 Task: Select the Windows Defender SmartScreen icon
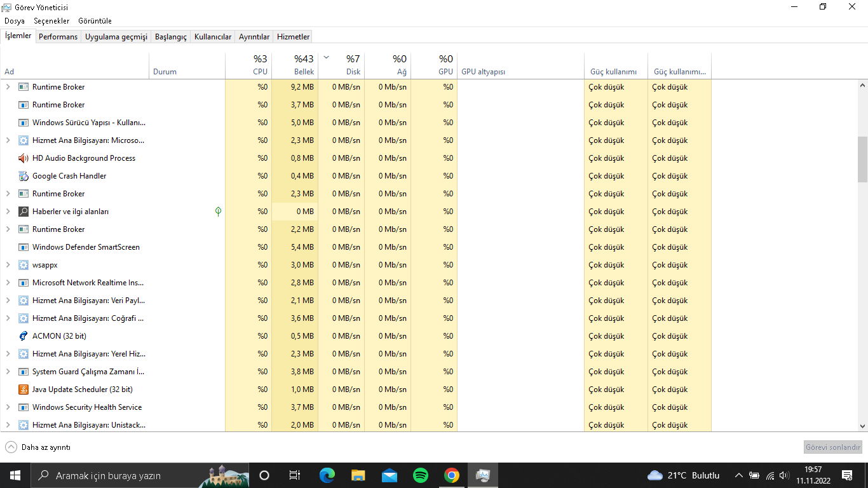pyautogui.click(x=24, y=247)
